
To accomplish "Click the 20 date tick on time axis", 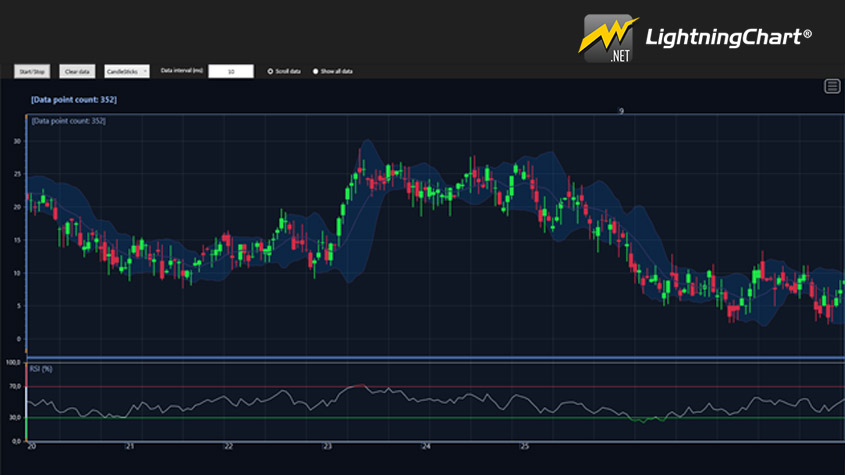I will (x=32, y=446).
